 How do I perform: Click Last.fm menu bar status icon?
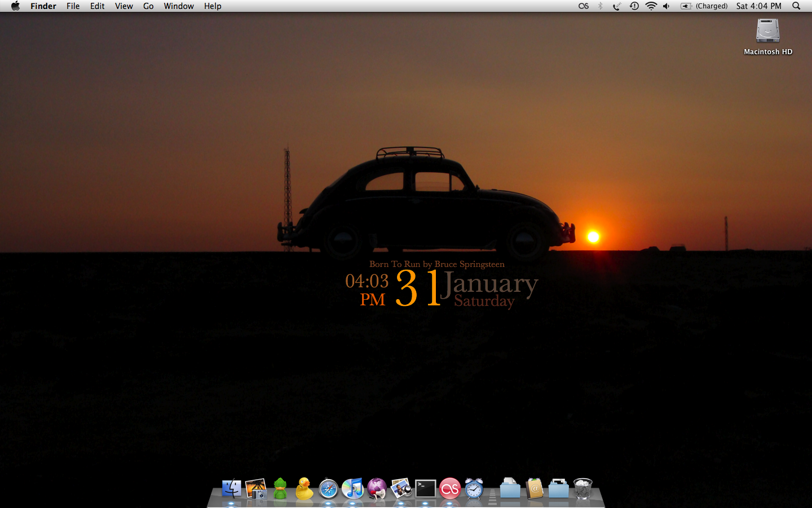584,6
